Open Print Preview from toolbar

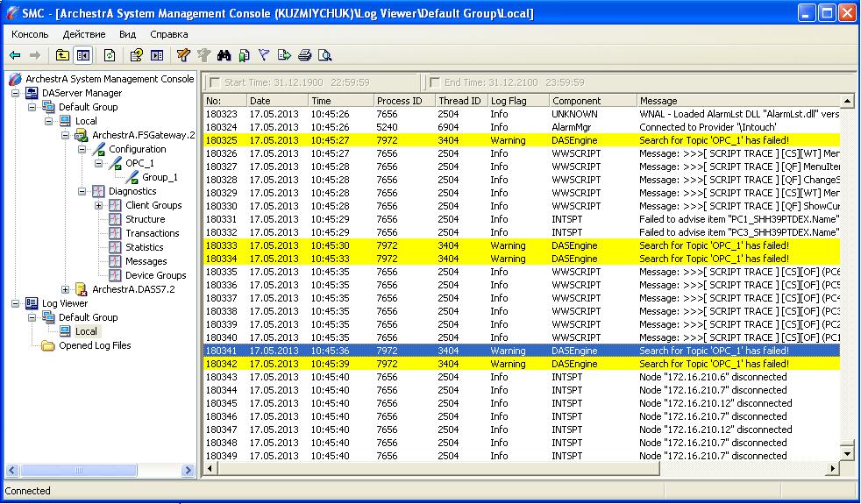[324, 55]
